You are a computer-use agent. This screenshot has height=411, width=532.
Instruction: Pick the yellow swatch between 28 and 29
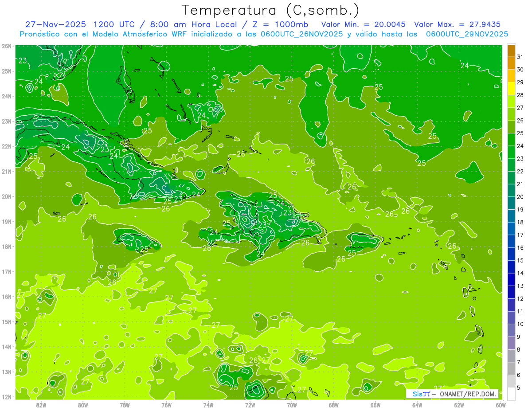click(511, 89)
